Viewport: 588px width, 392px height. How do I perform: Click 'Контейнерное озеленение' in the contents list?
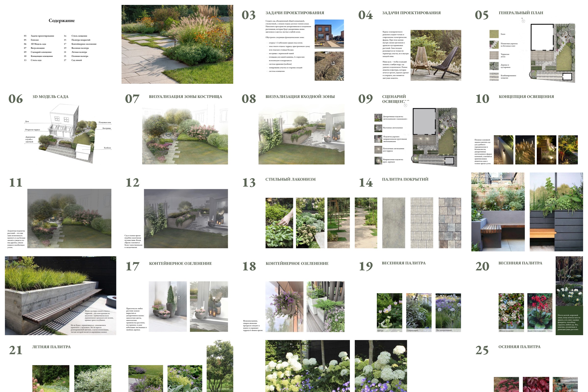pyautogui.click(x=84, y=44)
